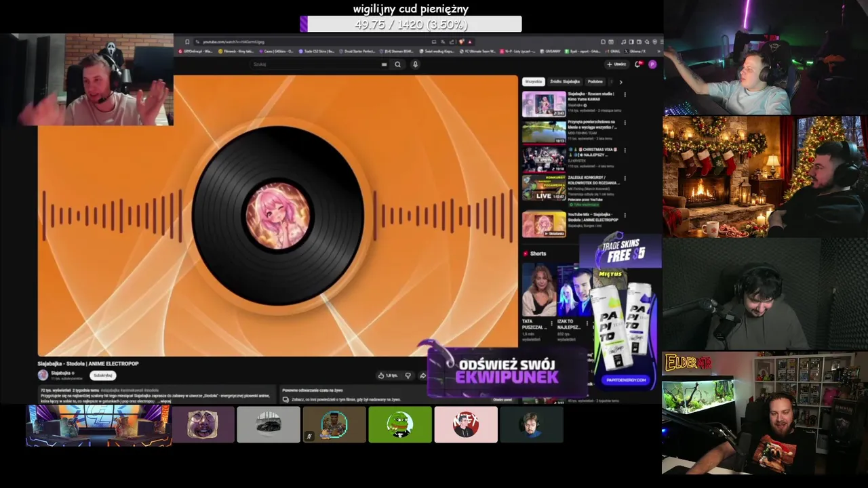
Task: Open Rzucam studia video thumbnail
Action: (x=544, y=104)
